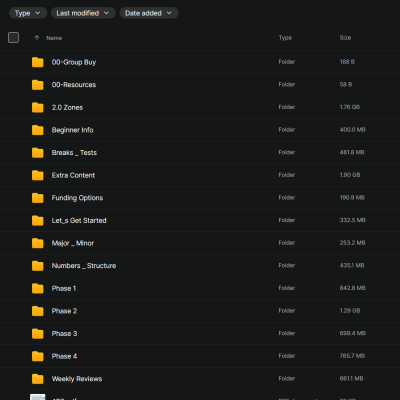Click the Let_s Get Started folder icon
The height and width of the screenshot is (400, 400).
click(x=38, y=220)
